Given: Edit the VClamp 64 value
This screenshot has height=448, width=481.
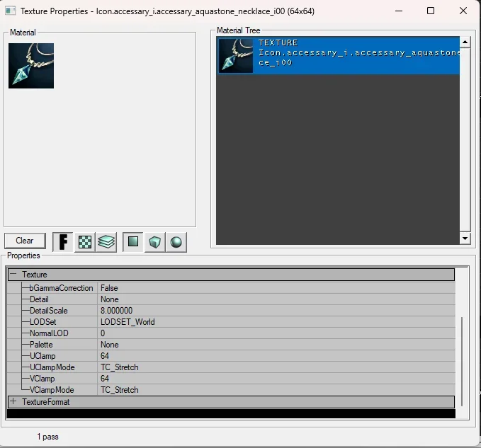Looking at the screenshot, I should [276, 379].
